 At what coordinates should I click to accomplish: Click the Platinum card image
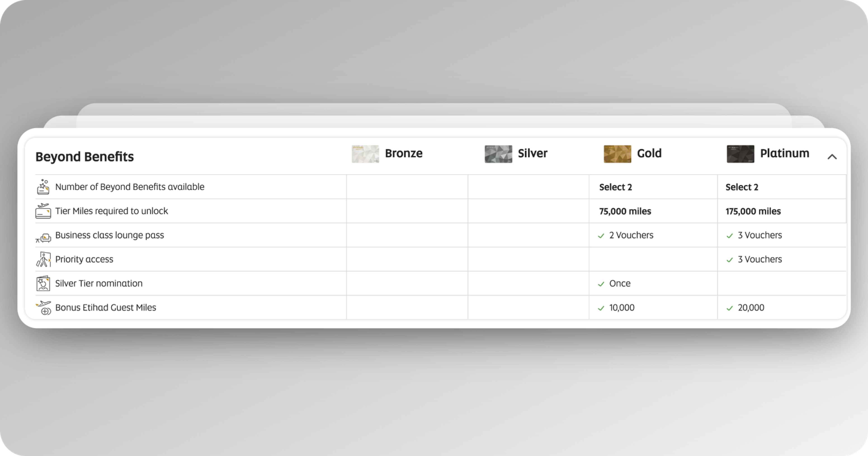tap(740, 154)
